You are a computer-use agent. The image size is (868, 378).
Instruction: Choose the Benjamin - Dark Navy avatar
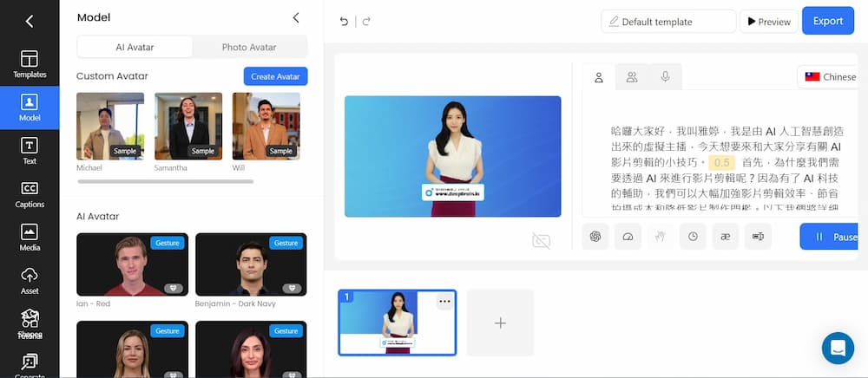tap(252, 264)
